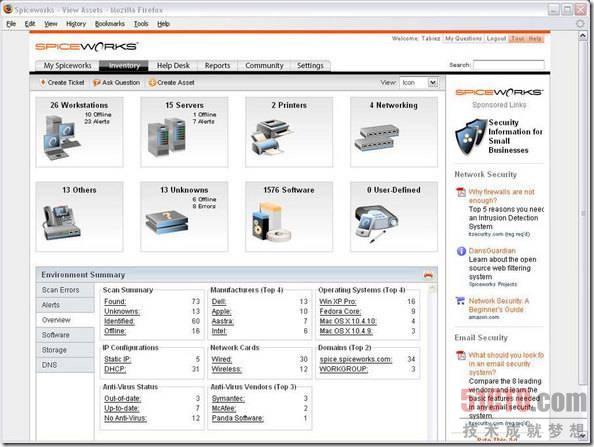Click the Symantec vendor link
The width and height of the screenshot is (594, 447).
point(228,399)
